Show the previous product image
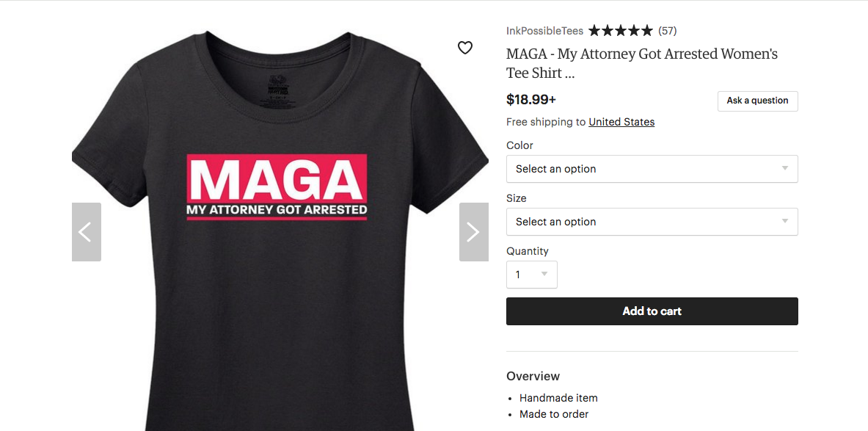Image resolution: width=868 pixels, height=431 pixels. point(87,231)
